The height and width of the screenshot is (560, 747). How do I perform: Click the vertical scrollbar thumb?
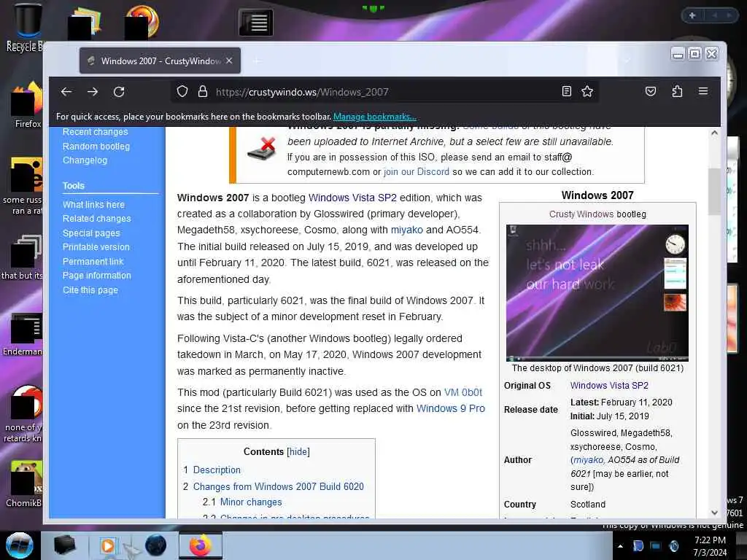(715, 192)
